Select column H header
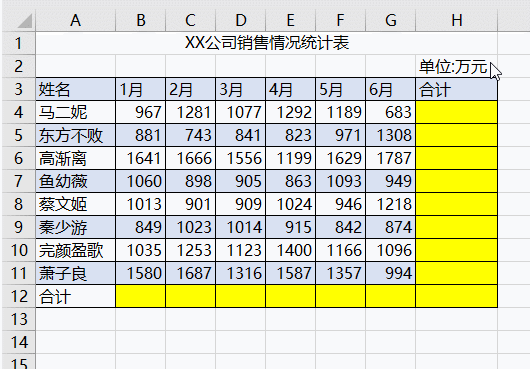Image resolution: width=530 pixels, height=369 pixels. point(457,20)
